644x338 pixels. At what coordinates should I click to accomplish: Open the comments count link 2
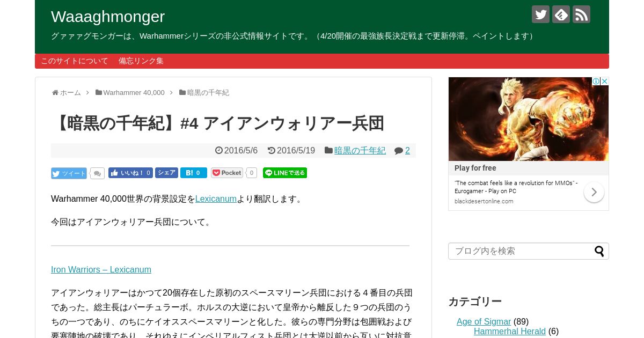click(x=407, y=151)
